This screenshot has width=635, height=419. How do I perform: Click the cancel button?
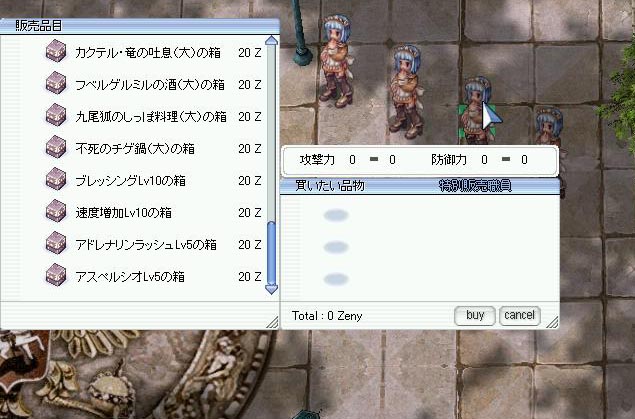(520, 315)
